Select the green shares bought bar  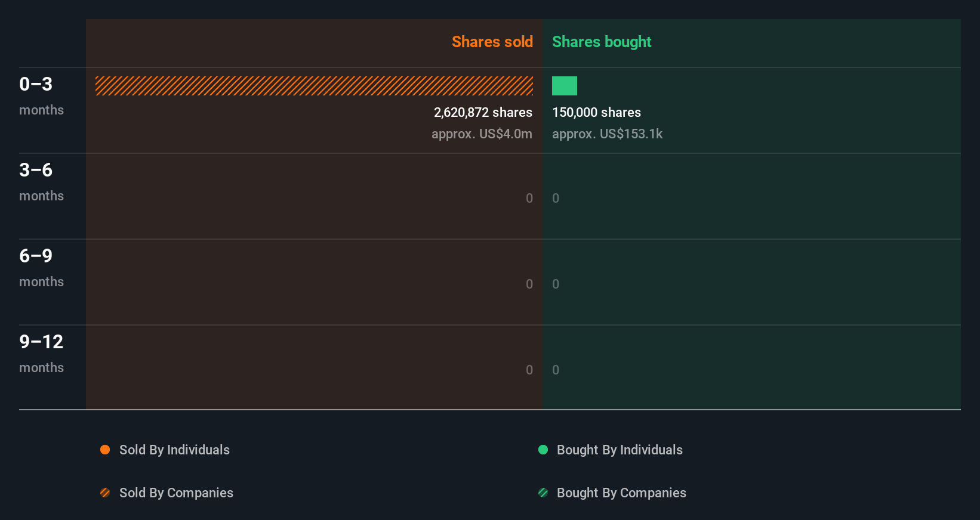click(565, 86)
